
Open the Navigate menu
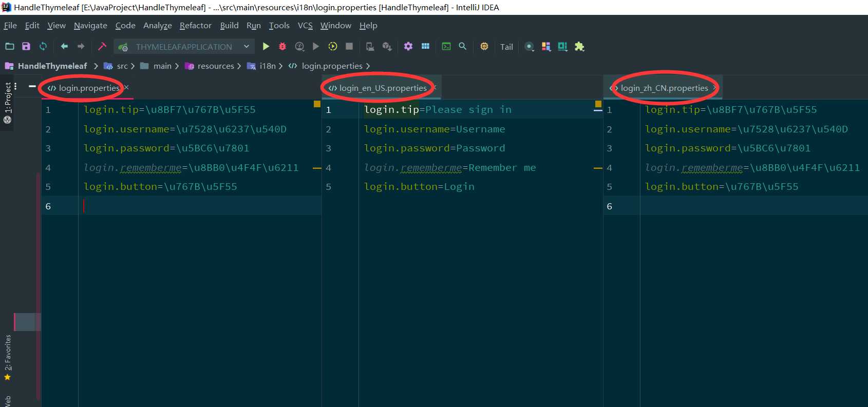coord(90,25)
